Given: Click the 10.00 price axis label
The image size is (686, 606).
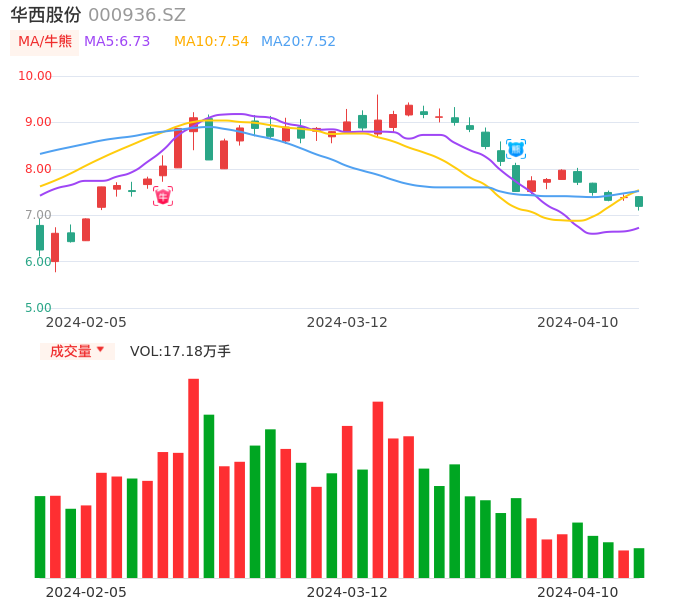Looking at the screenshot, I should [36, 76].
